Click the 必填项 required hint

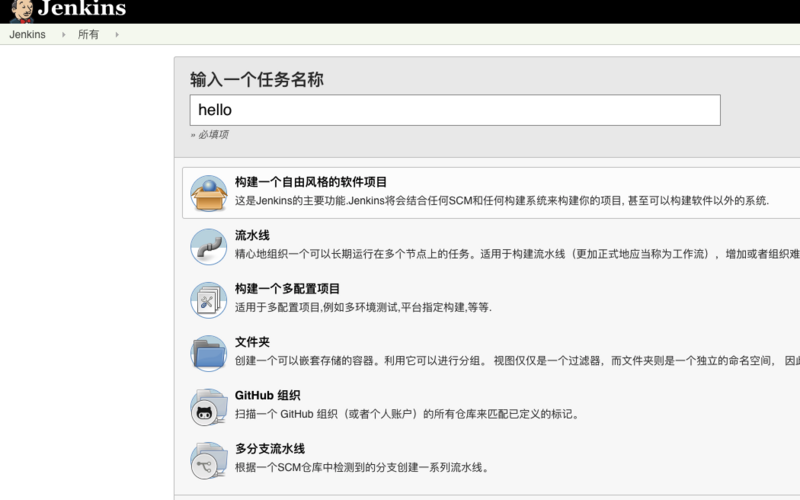pos(210,135)
